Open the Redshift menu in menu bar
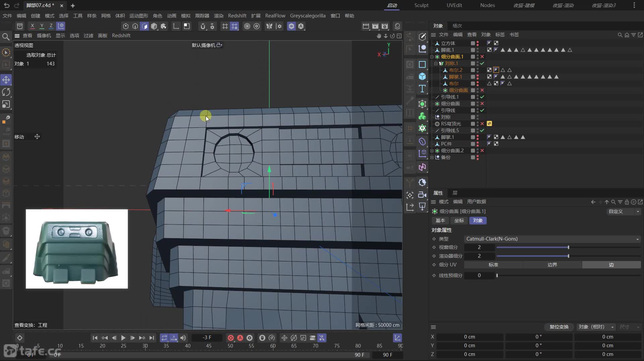 237,16
